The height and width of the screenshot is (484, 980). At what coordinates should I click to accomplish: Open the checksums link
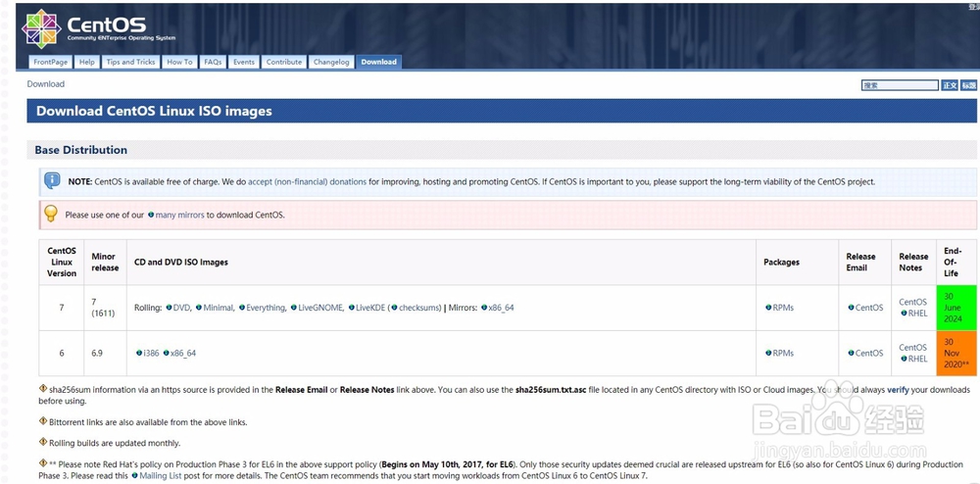(x=420, y=308)
